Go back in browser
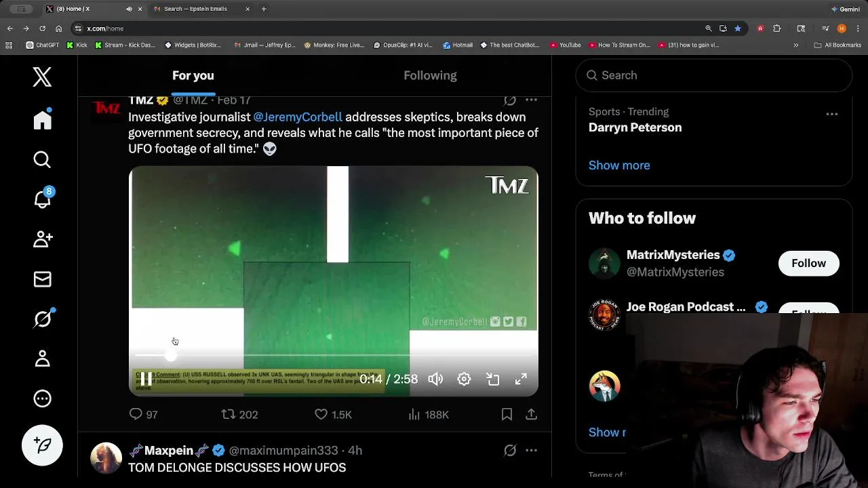 click(x=9, y=28)
